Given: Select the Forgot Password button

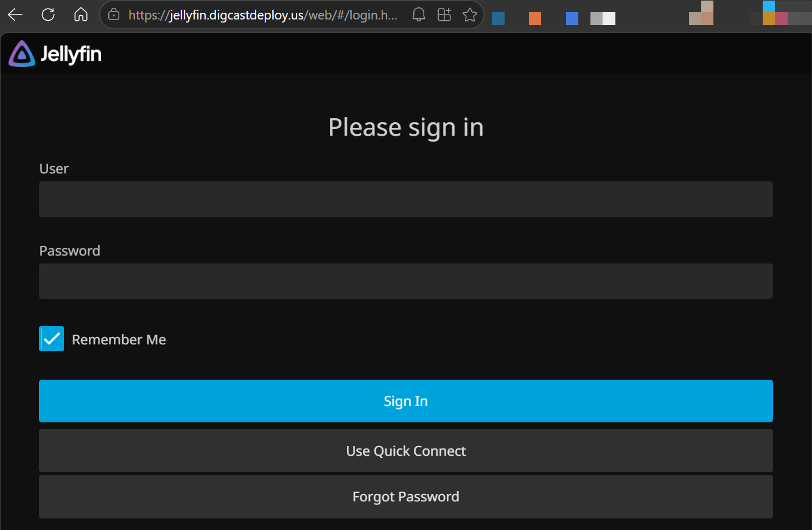Looking at the screenshot, I should coord(406,497).
